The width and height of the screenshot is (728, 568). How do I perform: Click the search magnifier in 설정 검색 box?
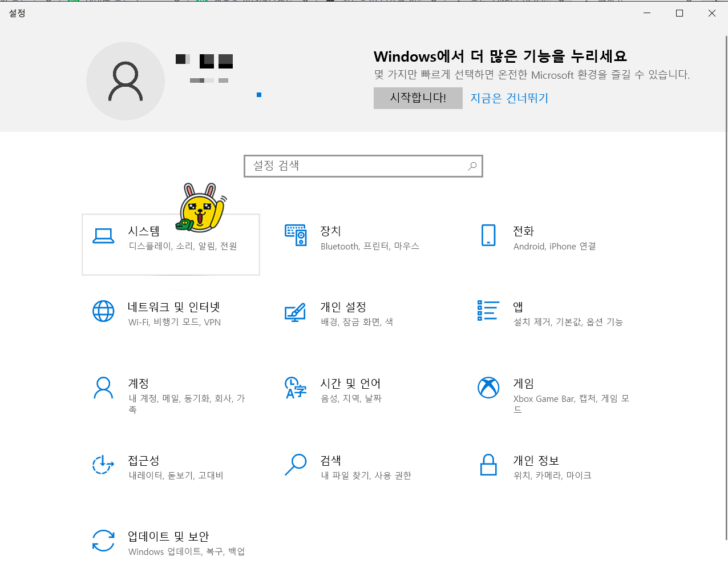[472, 166]
